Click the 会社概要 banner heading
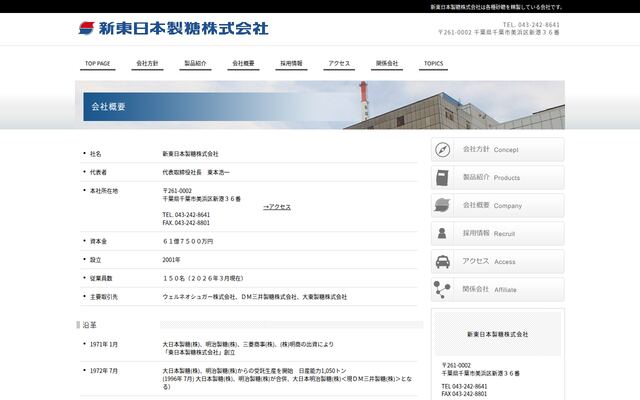 pos(108,107)
